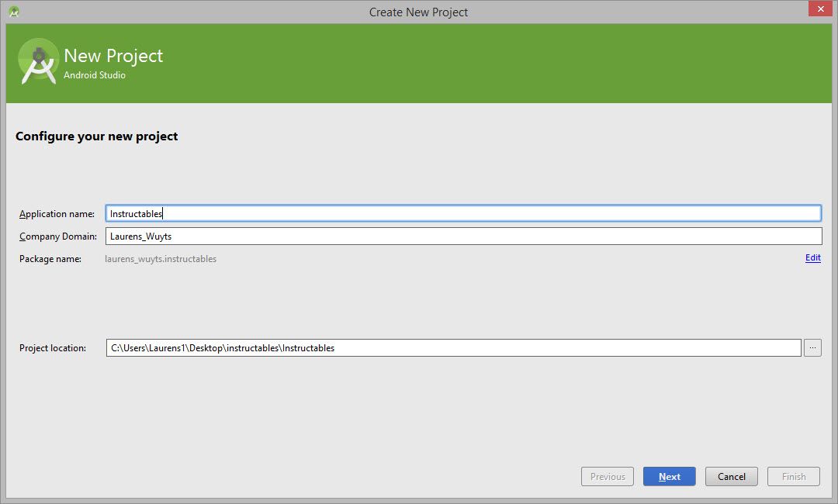This screenshot has height=504, width=838.
Task: Click the Project location path field
Action: tap(388, 347)
